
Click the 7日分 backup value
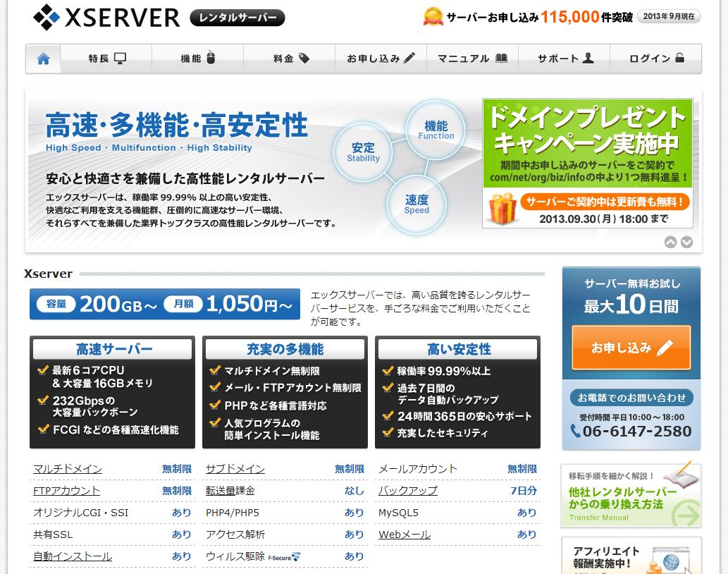pos(524,491)
